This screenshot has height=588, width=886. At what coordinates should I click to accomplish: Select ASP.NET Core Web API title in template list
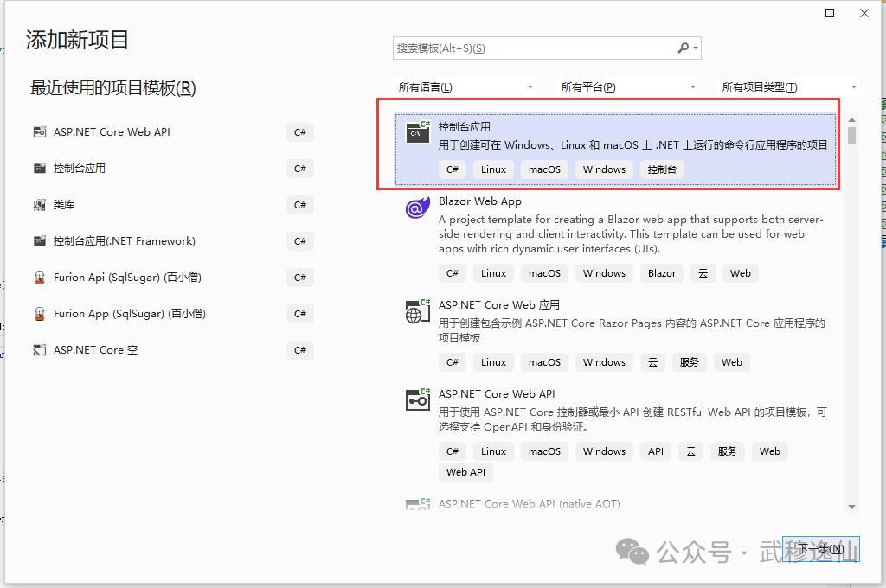(497, 394)
